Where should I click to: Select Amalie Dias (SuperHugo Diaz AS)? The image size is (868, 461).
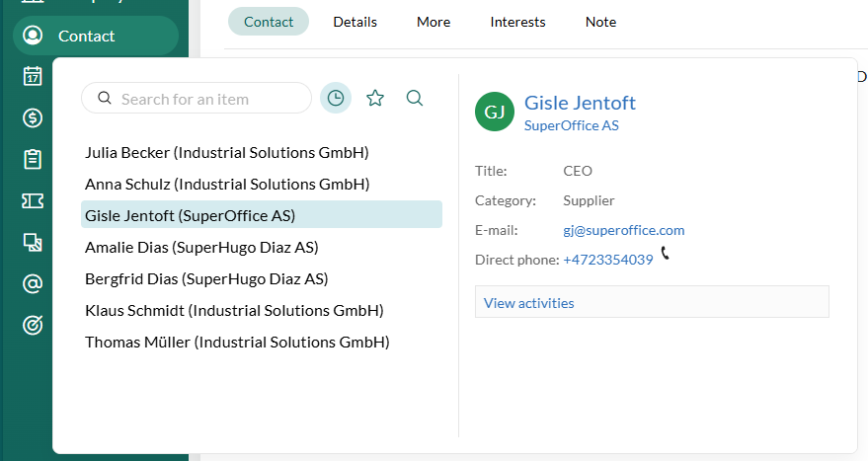201,248
